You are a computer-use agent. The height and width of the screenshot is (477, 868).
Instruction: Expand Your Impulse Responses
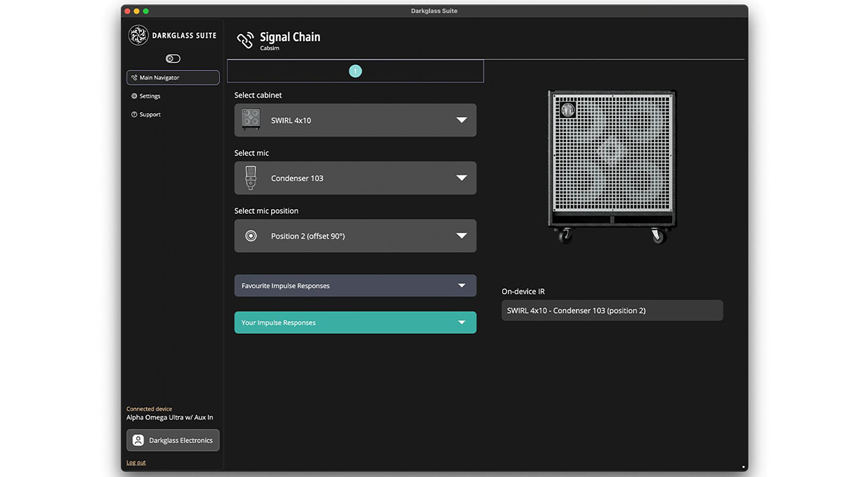pyautogui.click(x=355, y=323)
